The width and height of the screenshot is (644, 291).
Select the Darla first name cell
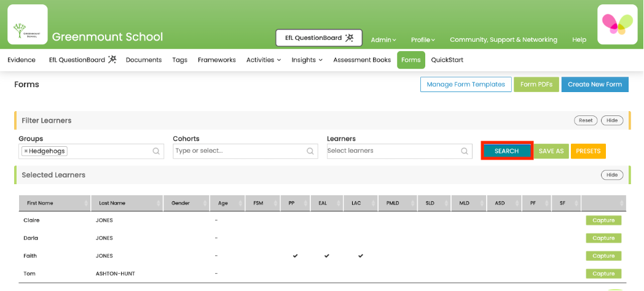[31, 238]
